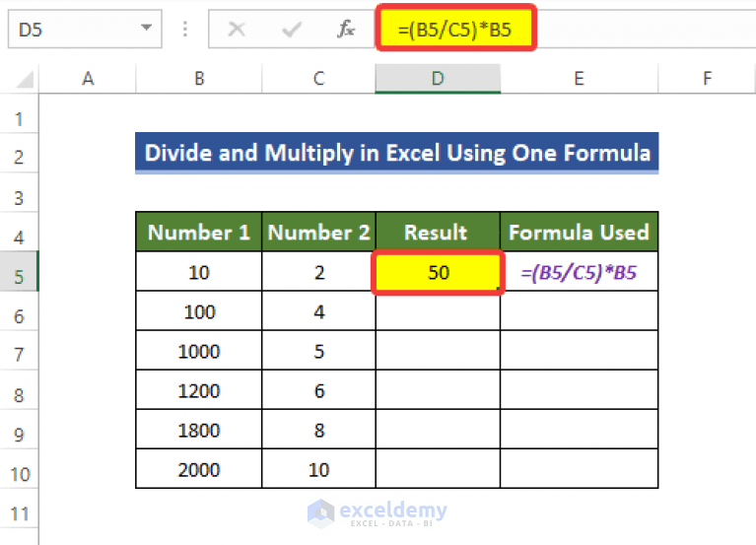Select column F header
The height and width of the screenshot is (545, 756).
tap(707, 78)
